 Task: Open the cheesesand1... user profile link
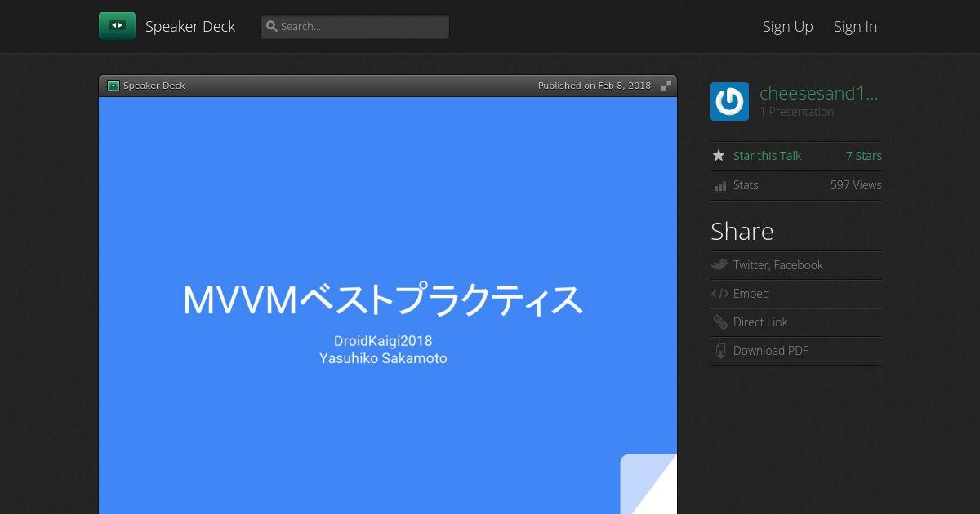coord(819,94)
